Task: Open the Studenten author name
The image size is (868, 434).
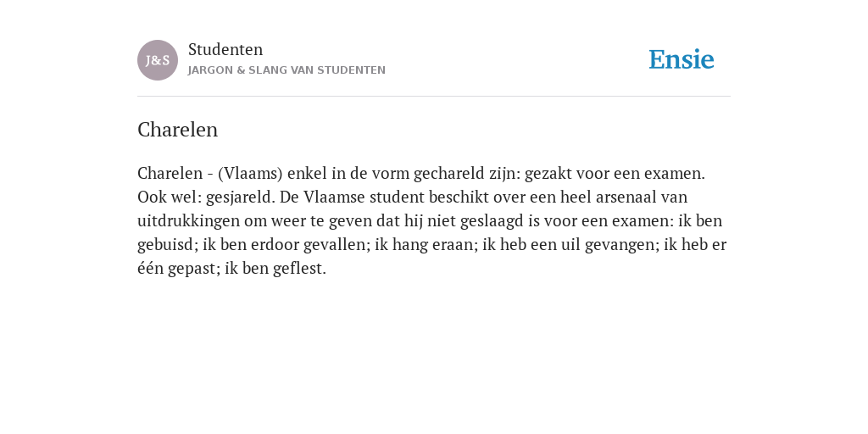Action: (x=225, y=49)
